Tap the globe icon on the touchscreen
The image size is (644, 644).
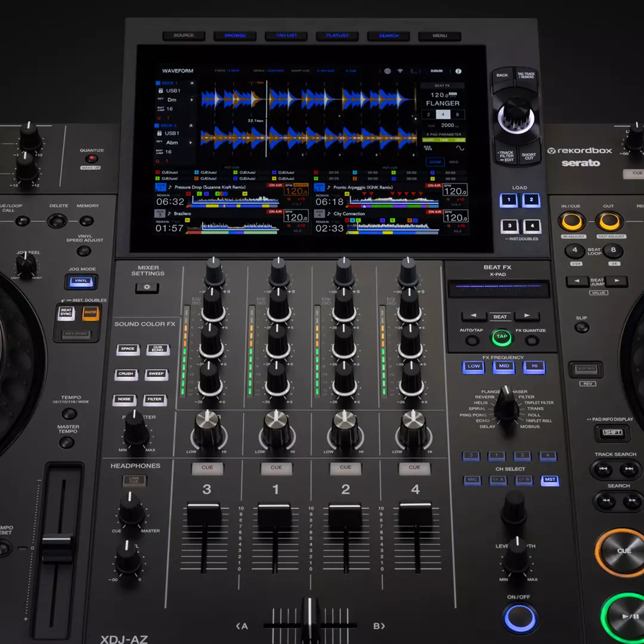pyautogui.click(x=388, y=71)
